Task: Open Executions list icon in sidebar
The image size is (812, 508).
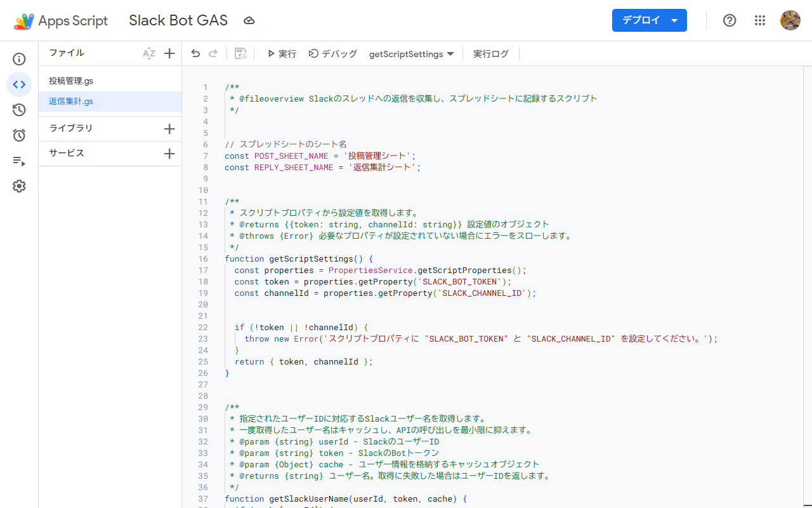Action: pyautogui.click(x=19, y=161)
